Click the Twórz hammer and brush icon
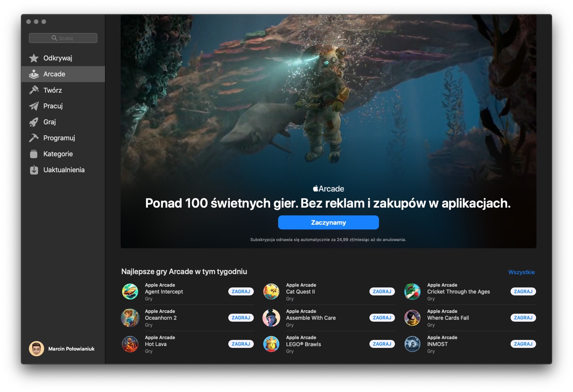 click(x=34, y=90)
